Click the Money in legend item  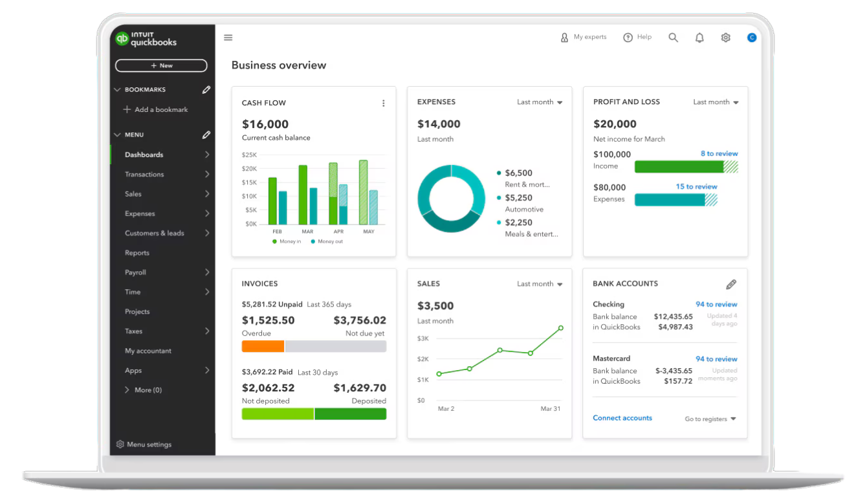tap(287, 242)
